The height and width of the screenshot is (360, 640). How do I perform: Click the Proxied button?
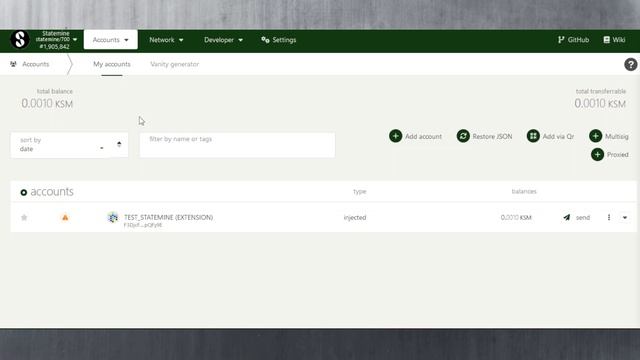tap(609, 154)
